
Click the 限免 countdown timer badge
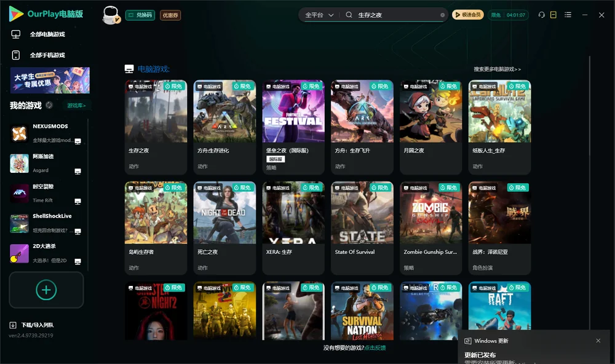[x=509, y=15]
